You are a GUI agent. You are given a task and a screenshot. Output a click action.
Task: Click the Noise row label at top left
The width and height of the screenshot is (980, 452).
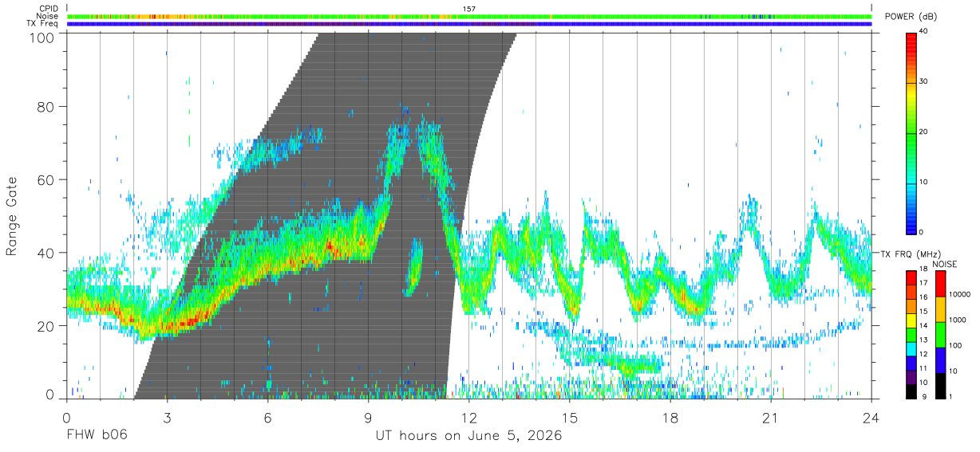[47, 16]
